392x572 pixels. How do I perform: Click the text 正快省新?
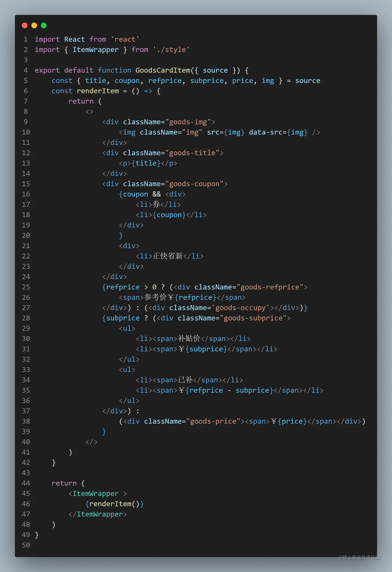(x=168, y=256)
